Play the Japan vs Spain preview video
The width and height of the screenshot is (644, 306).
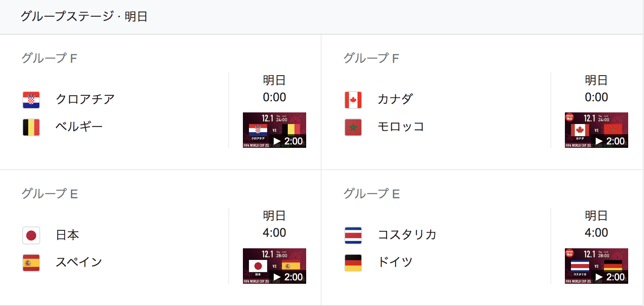coord(275,266)
